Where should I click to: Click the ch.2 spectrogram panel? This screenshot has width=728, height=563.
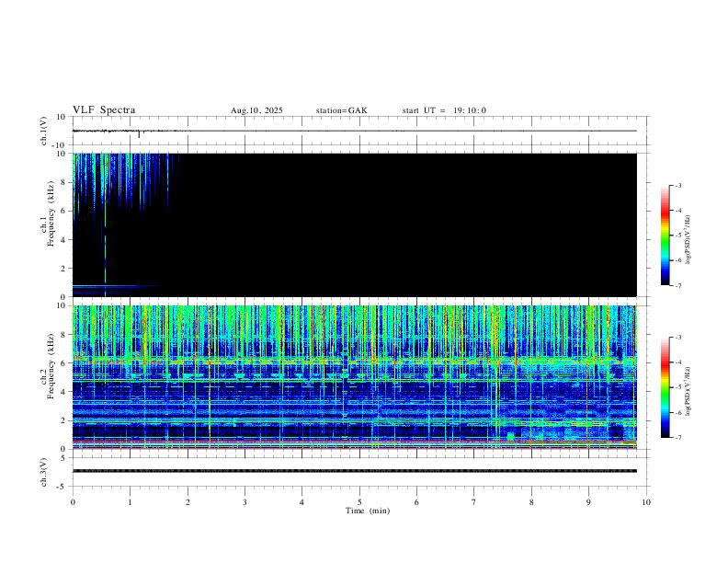coord(354,377)
